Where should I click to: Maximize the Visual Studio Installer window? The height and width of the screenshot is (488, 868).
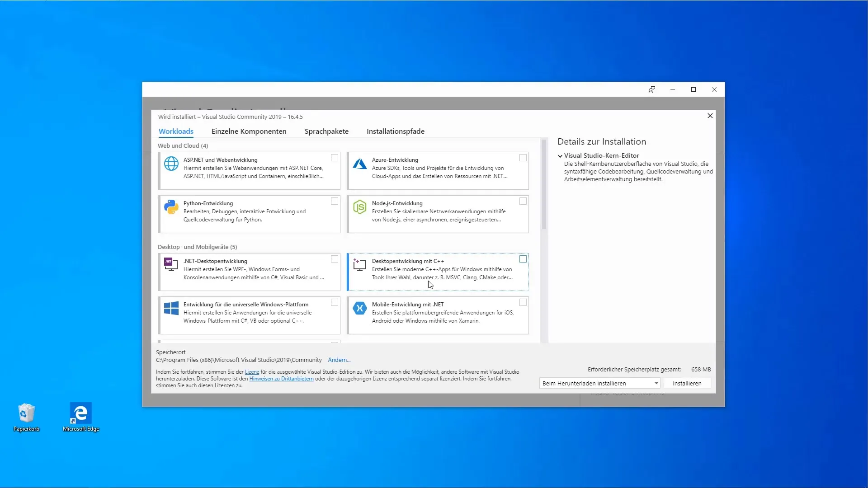[x=693, y=89]
